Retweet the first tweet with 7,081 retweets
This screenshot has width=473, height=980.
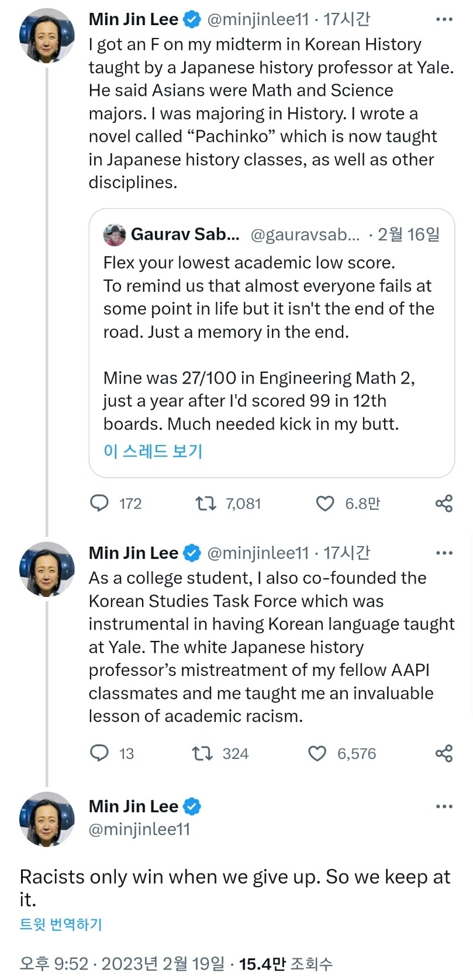coord(206,503)
